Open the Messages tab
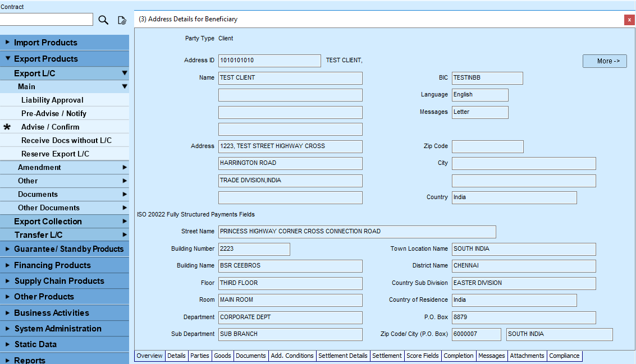The image size is (636, 364). pyautogui.click(x=492, y=356)
